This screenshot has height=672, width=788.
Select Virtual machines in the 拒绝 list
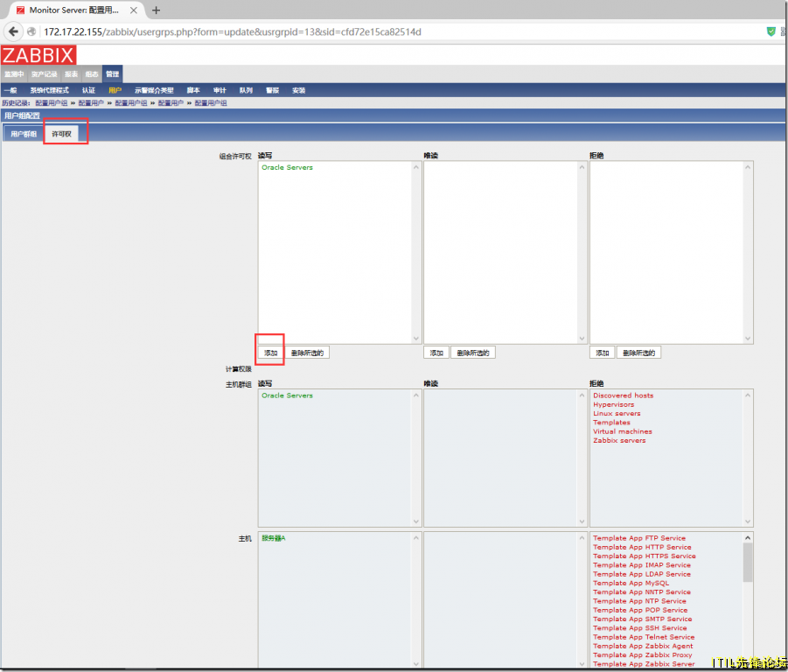point(622,431)
